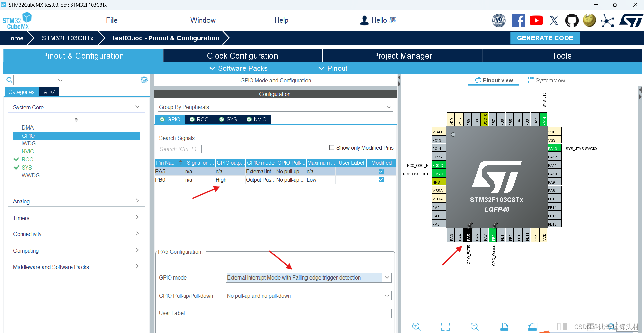
Task: Select pin PA5 on the chip
Action: click(468, 235)
